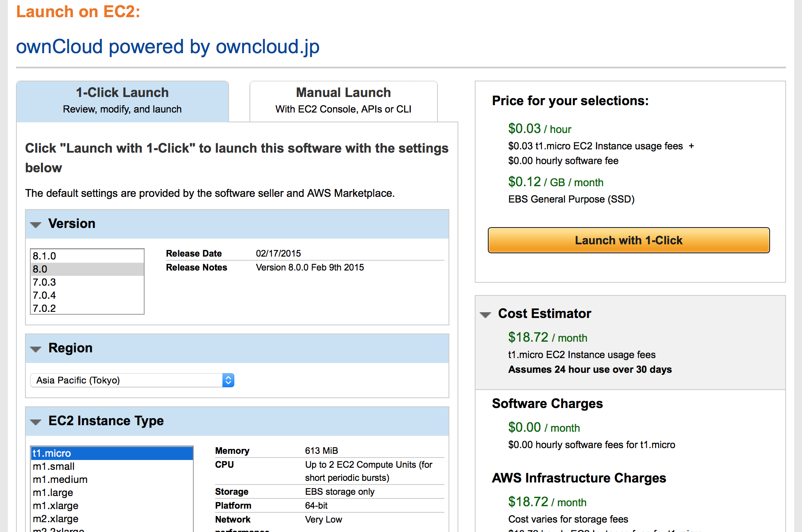Choose the m1.large instance type
Screen dimensions: 802x532
pyautogui.click(x=52, y=492)
